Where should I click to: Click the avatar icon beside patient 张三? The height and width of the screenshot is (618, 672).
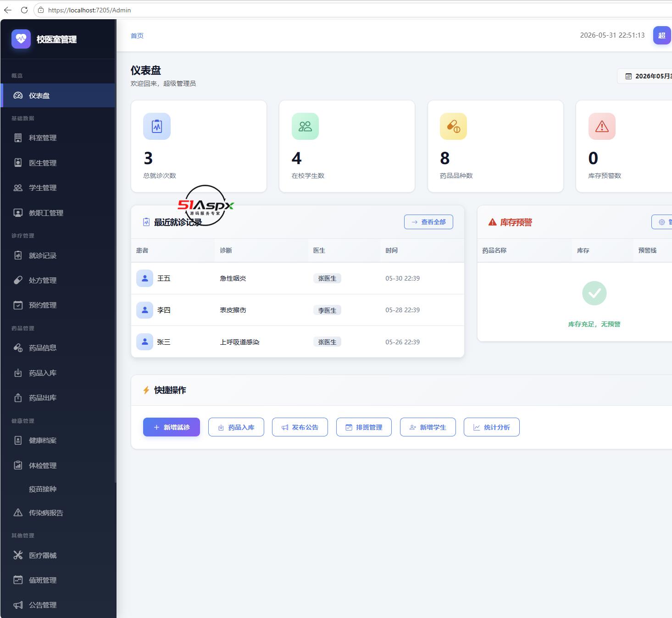point(144,342)
